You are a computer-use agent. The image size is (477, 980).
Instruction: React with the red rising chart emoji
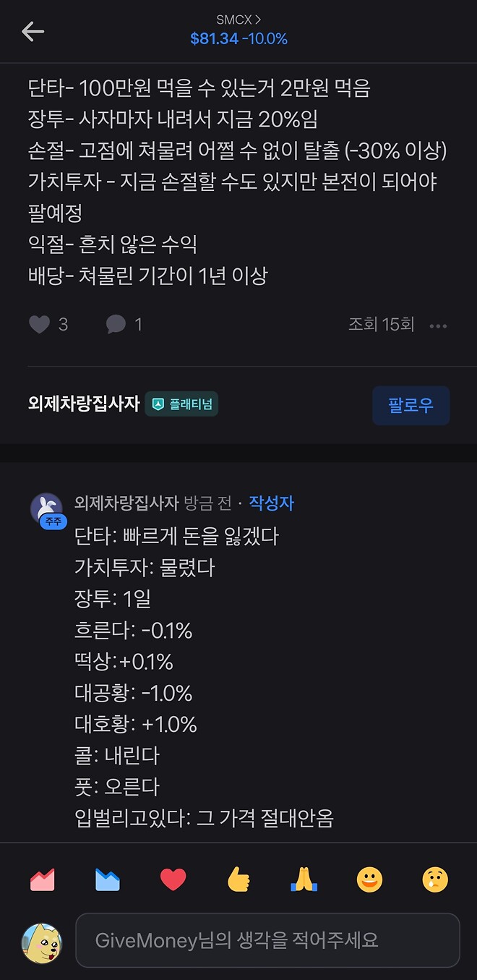click(43, 879)
